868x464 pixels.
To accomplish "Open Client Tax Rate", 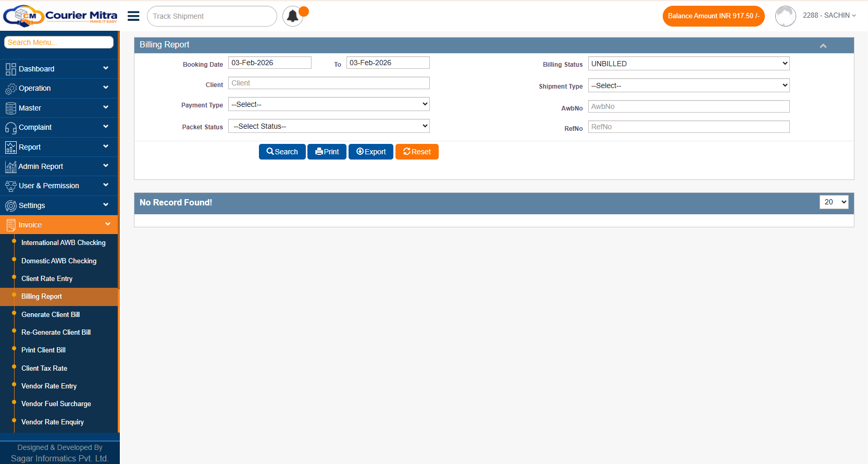I will 44,369.
